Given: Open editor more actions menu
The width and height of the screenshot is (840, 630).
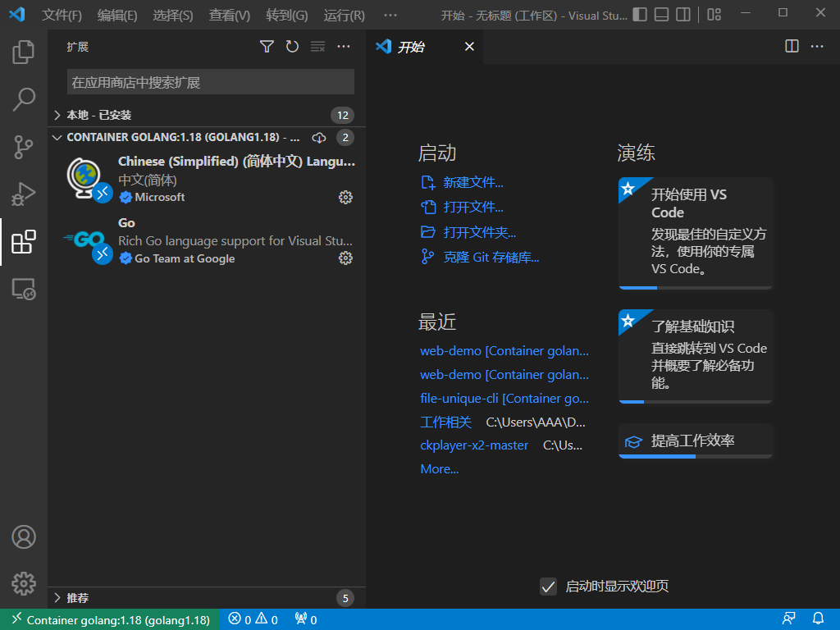Looking at the screenshot, I should click(x=817, y=47).
